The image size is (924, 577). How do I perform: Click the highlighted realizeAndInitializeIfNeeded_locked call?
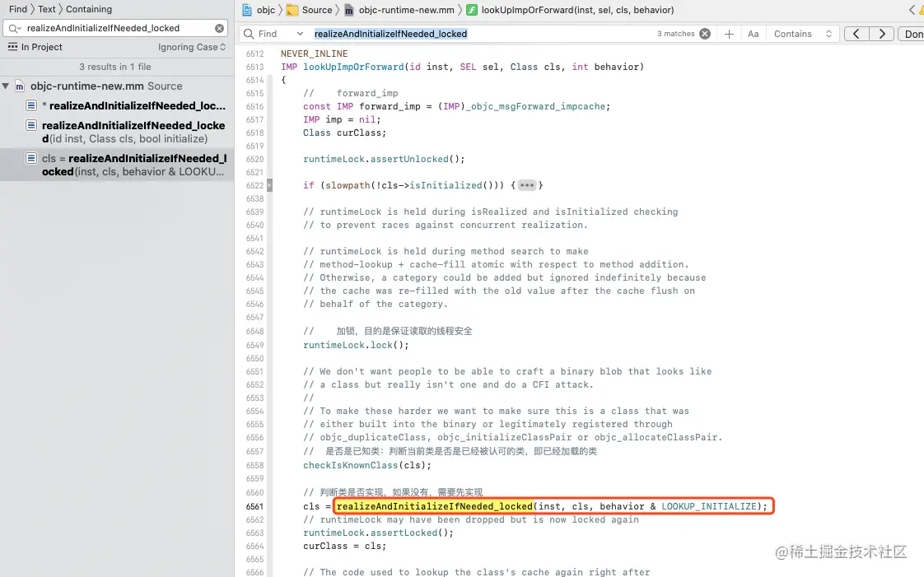point(434,506)
